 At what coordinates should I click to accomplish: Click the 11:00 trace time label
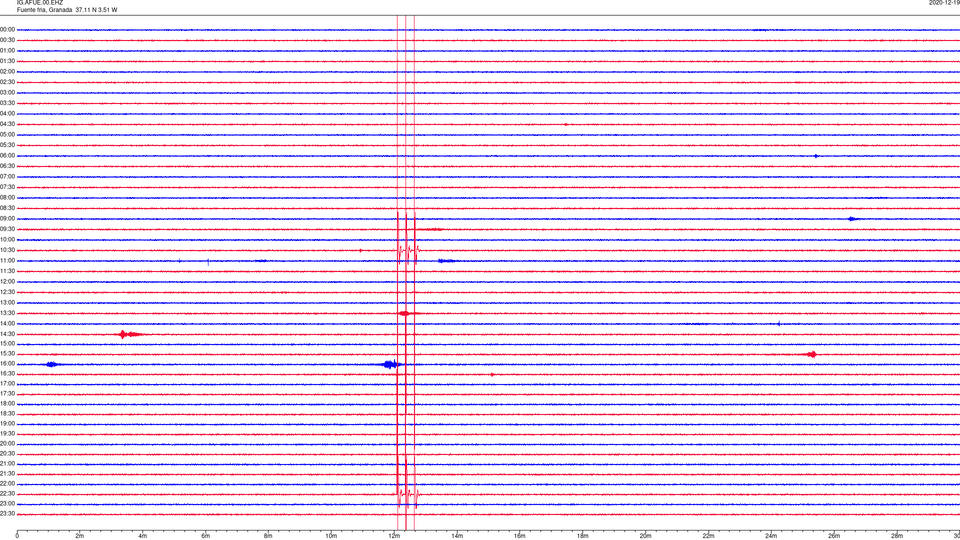pos(7,261)
